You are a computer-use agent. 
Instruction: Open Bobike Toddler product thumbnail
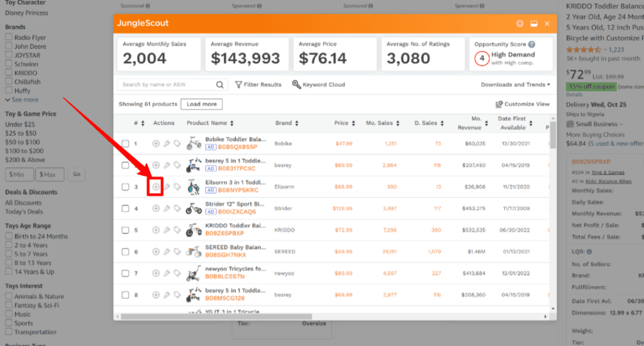click(194, 143)
